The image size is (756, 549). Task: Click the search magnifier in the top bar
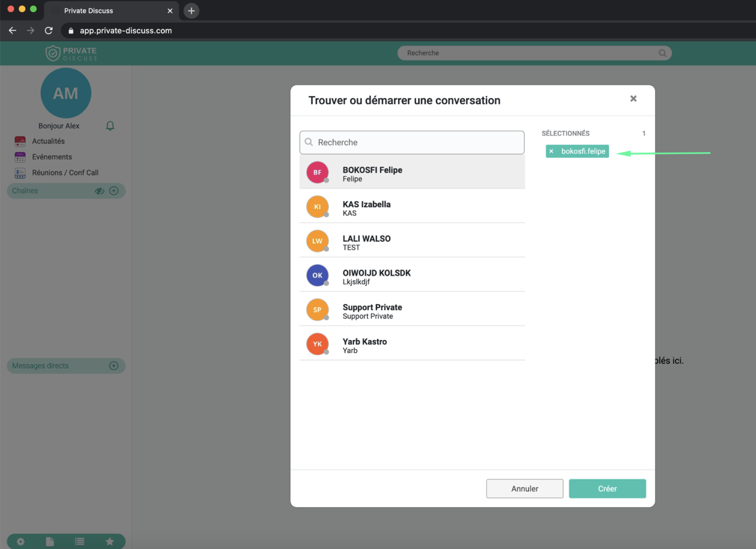tap(662, 53)
